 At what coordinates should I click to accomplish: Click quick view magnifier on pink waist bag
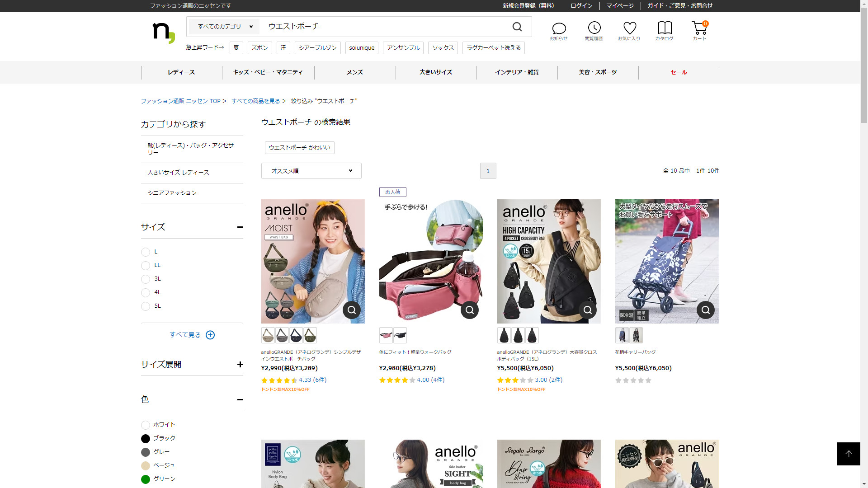click(469, 310)
